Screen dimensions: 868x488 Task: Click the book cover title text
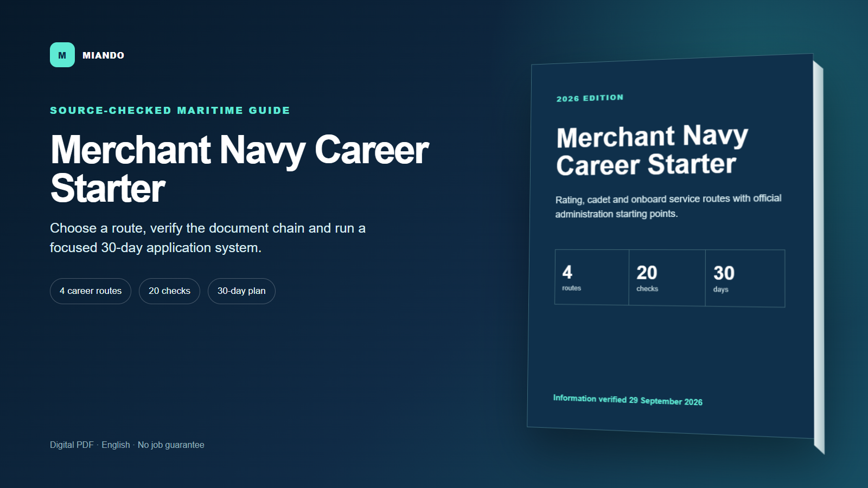(x=652, y=151)
